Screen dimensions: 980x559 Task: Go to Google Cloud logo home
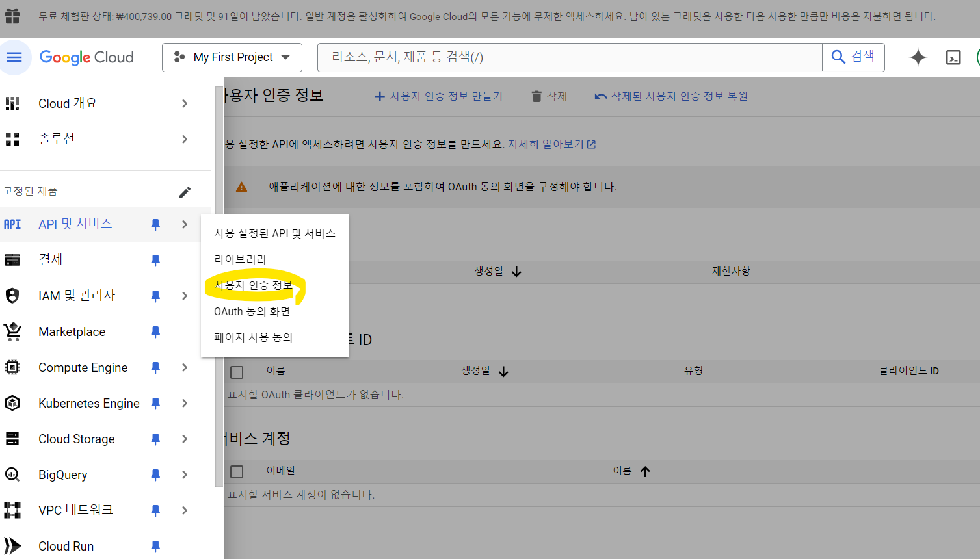(86, 57)
